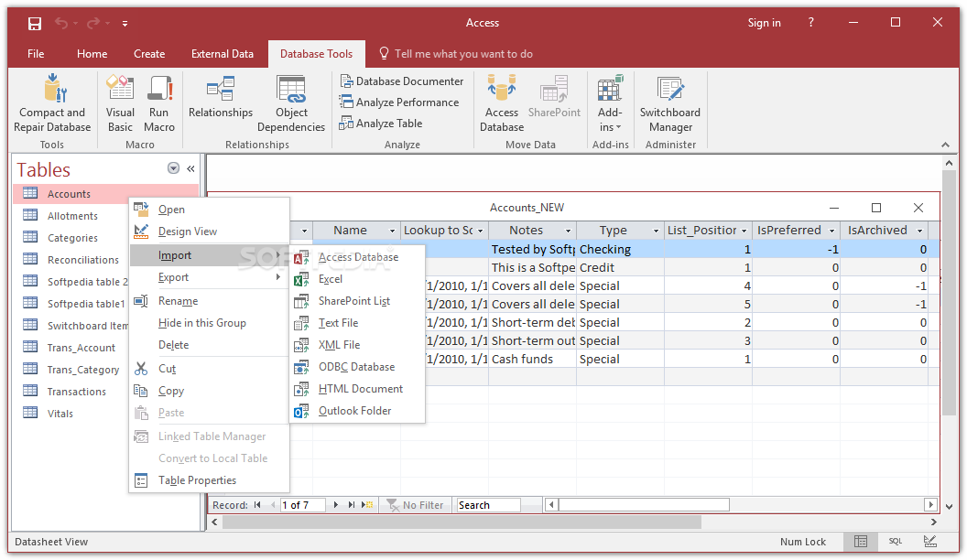
Task: Open IsArchived column dropdown
Action: click(920, 231)
